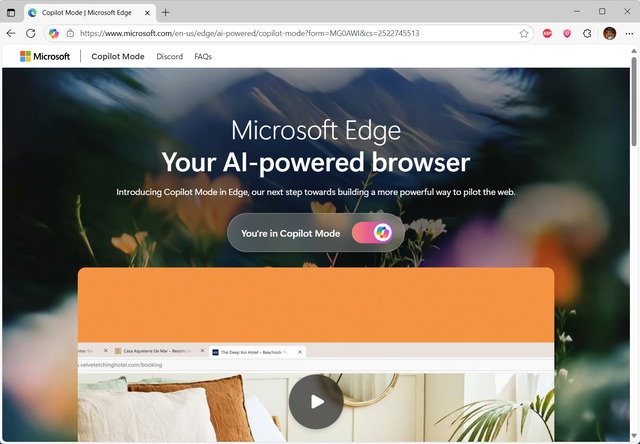Open the FAQs nav link
The height and width of the screenshot is (444, 640).
tap(203, 56)
